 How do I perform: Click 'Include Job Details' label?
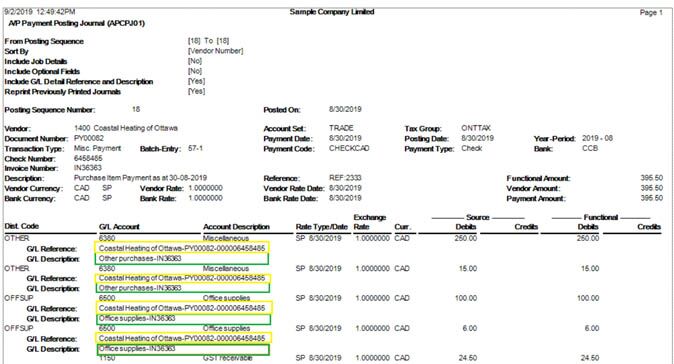pos(36,61)
